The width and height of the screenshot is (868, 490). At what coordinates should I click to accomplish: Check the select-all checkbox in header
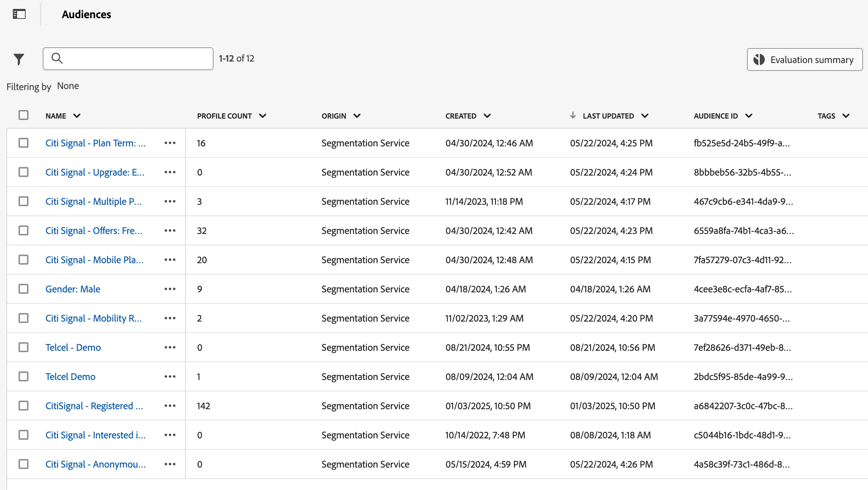click(23, 115)
